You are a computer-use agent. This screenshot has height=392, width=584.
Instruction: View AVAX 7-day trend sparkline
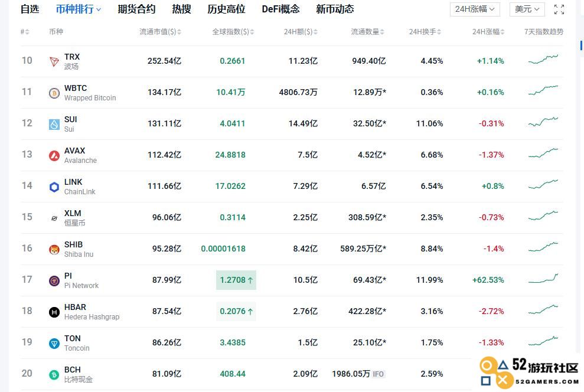pos(543,153)
